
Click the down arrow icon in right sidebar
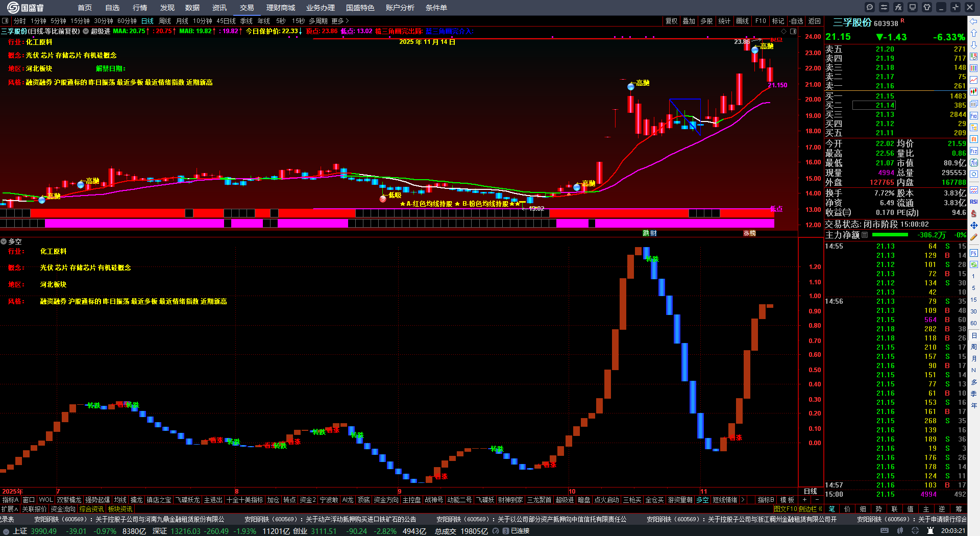974,44
